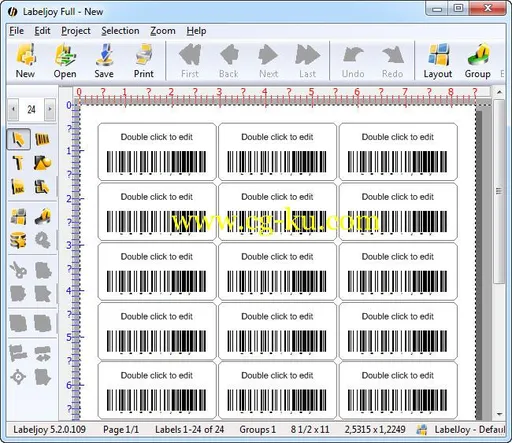Select the first label in the third row
512x443 pixels.
click(x=157, y=271)
